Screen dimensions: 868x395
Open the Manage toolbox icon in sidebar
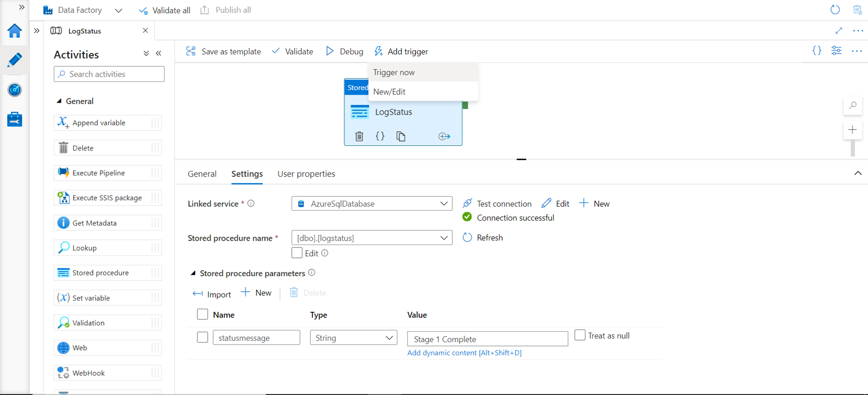15,119
